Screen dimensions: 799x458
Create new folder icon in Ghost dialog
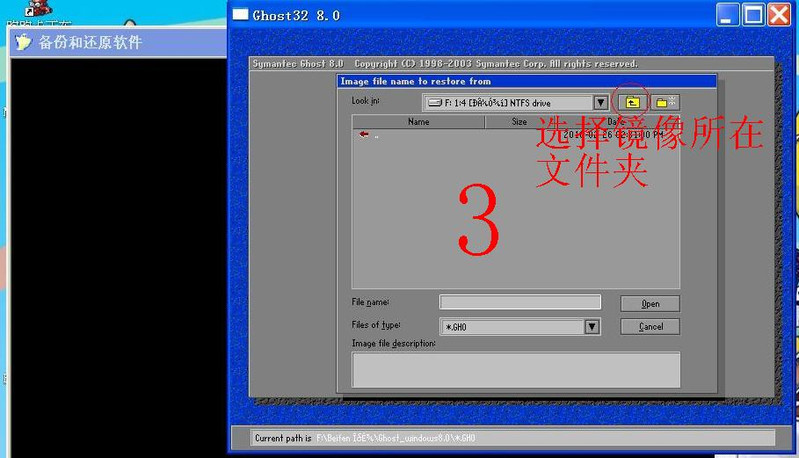click(664, 102)
